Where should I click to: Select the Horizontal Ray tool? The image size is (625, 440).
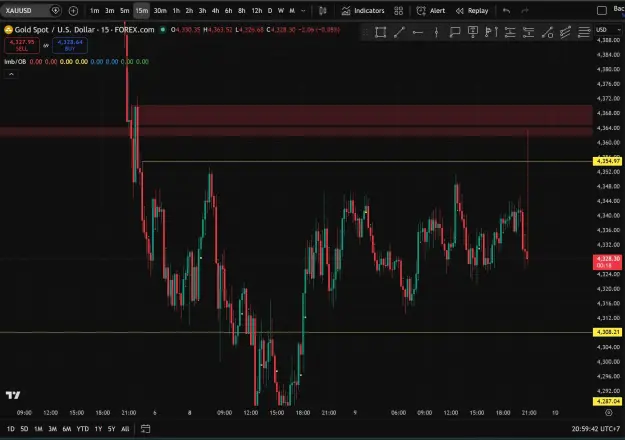(x=418, y=32)
